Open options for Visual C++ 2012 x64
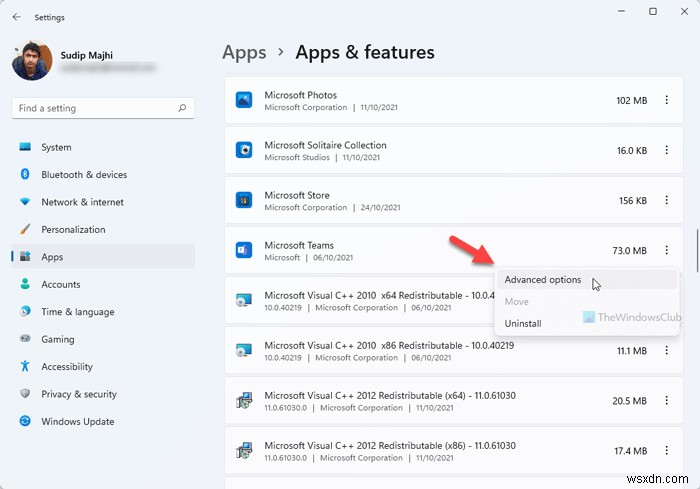The width and height of the screenshot is (700, 489). (x=667, y=400)
